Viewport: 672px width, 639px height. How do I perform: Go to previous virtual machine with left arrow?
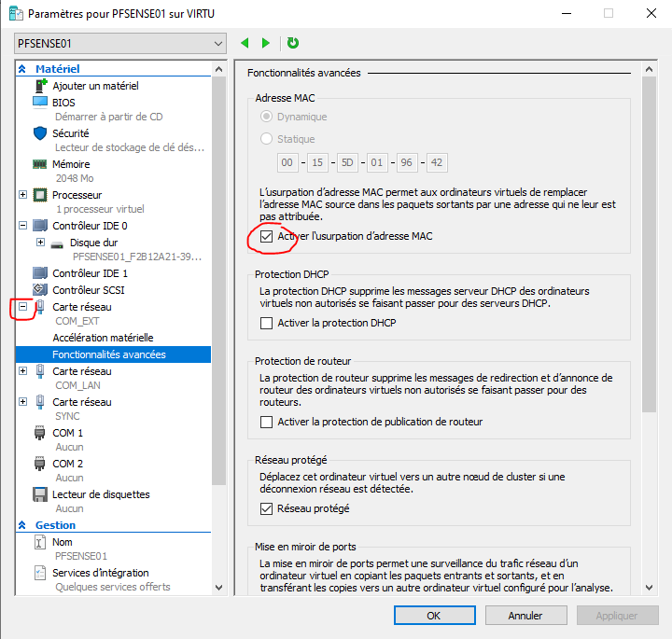(x=245, y=43)
